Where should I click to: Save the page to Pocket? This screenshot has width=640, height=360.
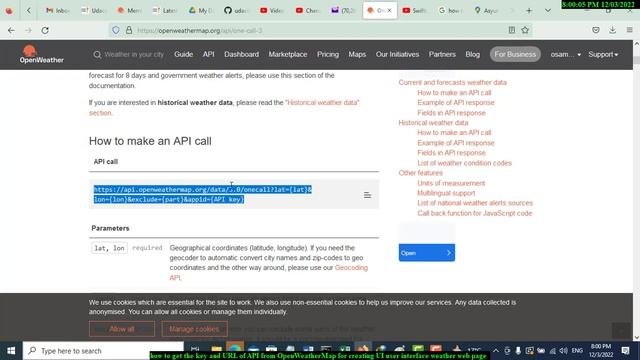point(596,30)
